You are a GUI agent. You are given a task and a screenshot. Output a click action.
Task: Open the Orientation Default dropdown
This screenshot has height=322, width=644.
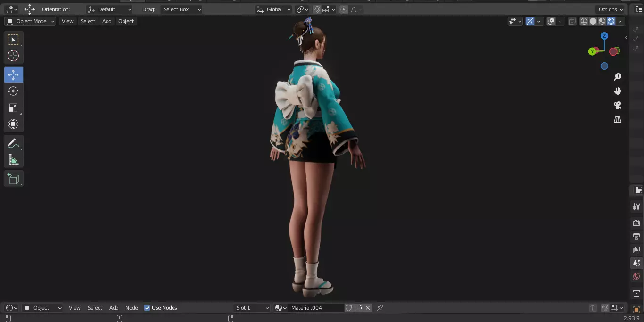110,9
